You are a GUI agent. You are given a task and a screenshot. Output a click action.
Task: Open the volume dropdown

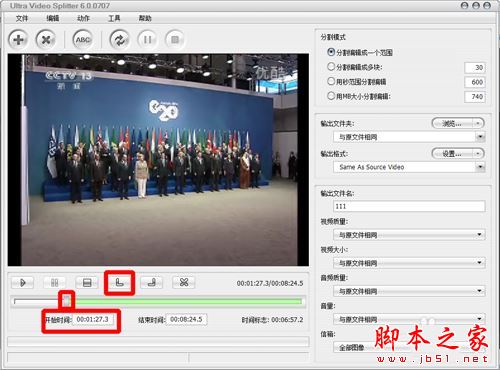coord(409,319)
